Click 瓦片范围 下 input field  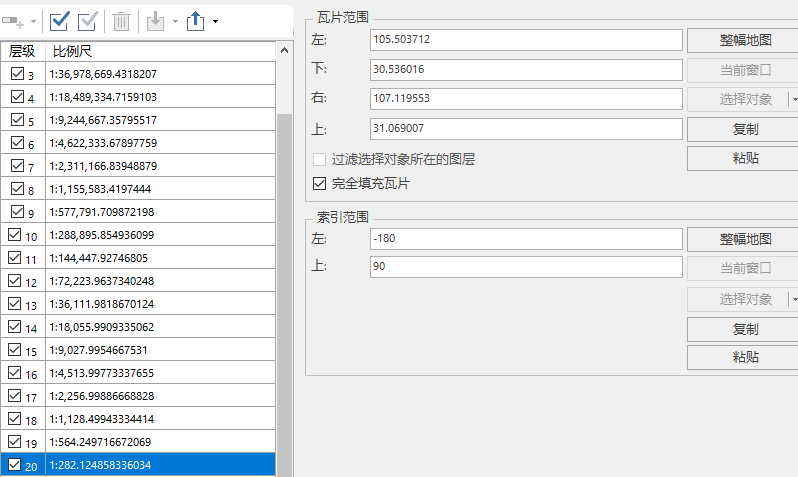pyautogui.click(x=526, y=70)
